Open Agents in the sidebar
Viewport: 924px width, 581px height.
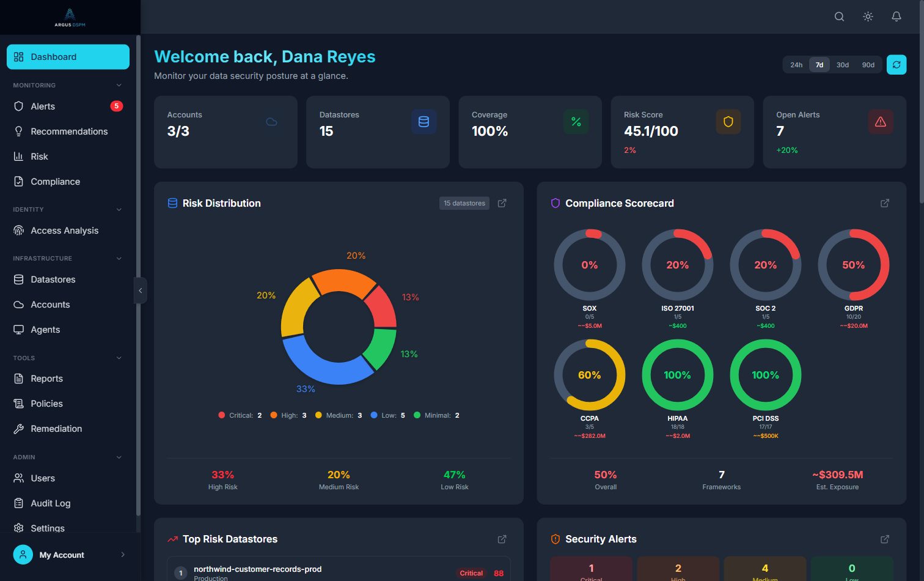coord(68,330)
